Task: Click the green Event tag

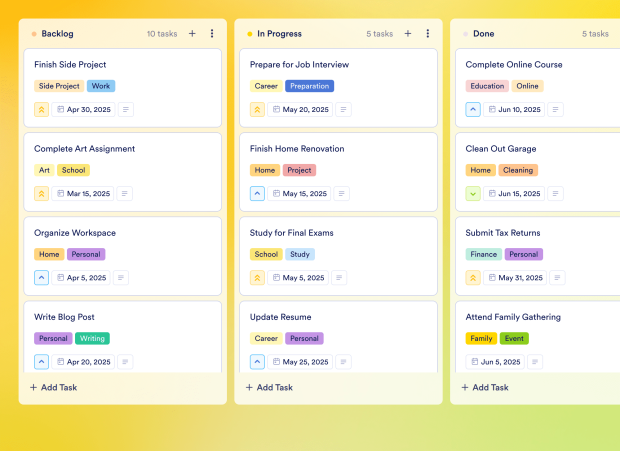Action: (514, 338)
